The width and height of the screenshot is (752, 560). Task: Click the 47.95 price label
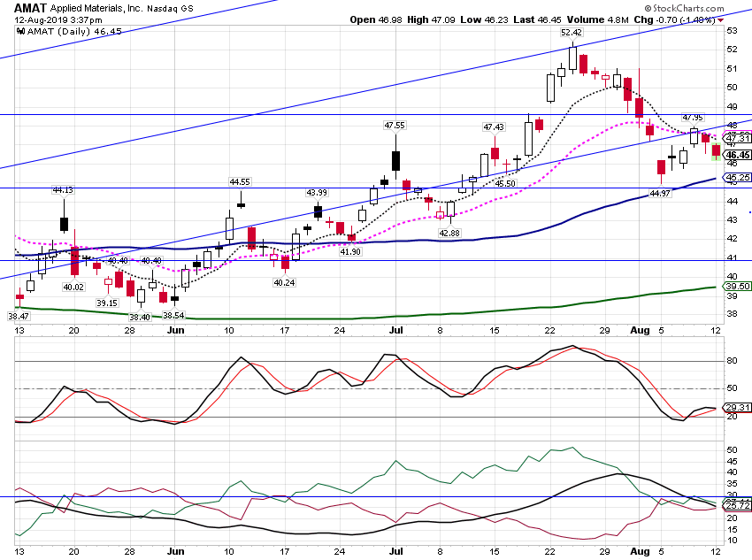click(x=693, y=118)
